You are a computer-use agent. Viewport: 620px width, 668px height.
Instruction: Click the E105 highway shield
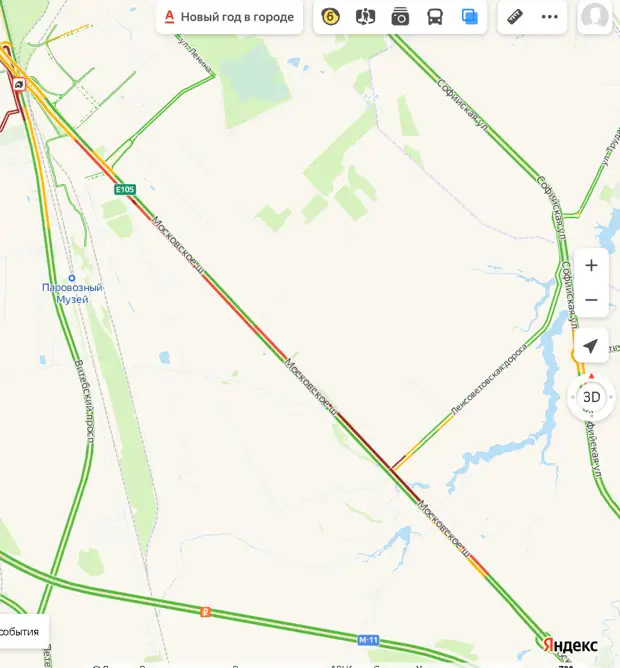tap(125, 189)
